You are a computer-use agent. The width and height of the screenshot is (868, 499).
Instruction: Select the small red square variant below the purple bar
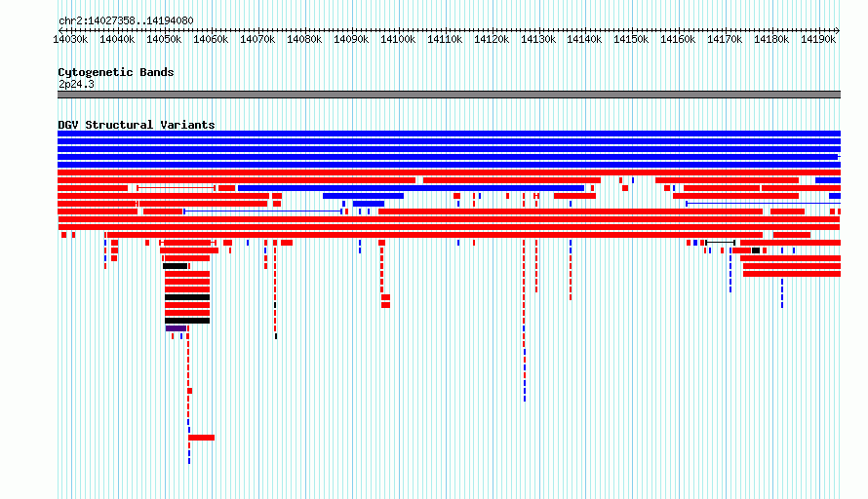[190, 391]
